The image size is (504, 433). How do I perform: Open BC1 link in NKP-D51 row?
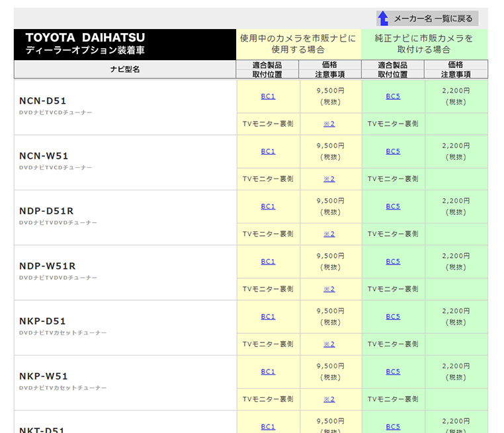(268, 317)
